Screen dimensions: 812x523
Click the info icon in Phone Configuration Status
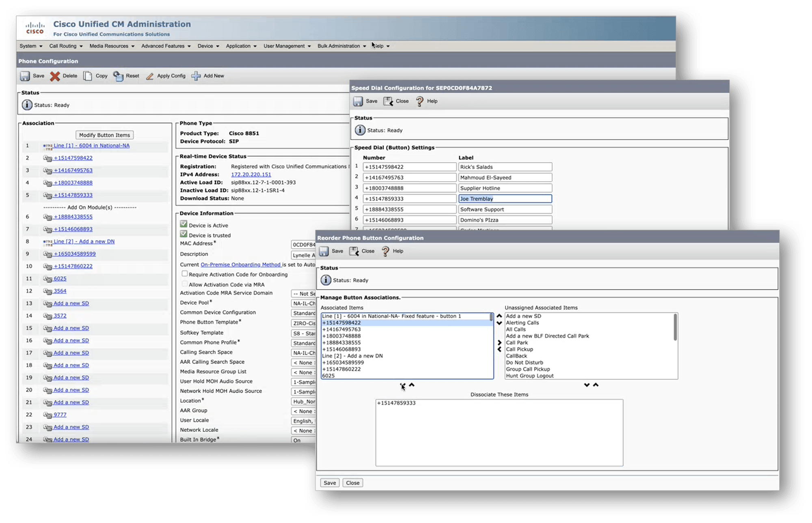(27, 105)
